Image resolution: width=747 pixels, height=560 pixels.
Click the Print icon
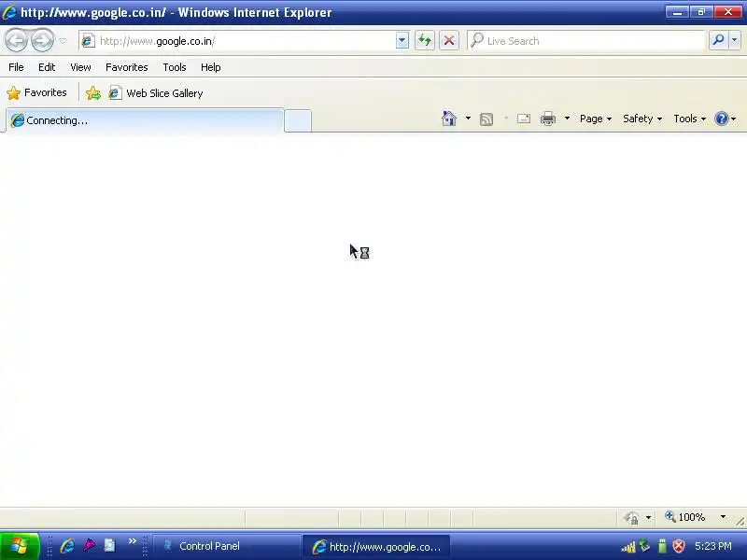pos(548,119)
